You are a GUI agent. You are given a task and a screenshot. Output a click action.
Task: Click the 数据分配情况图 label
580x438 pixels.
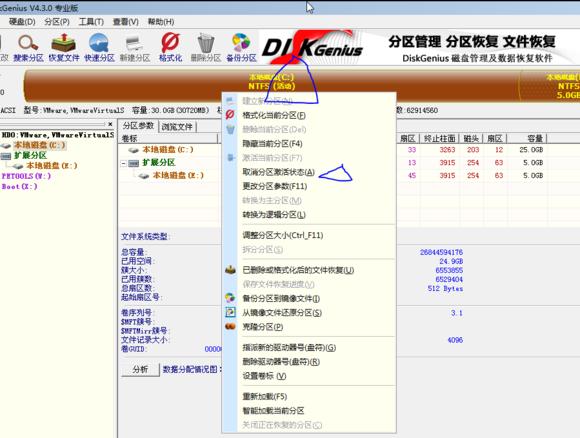[192, 369]
